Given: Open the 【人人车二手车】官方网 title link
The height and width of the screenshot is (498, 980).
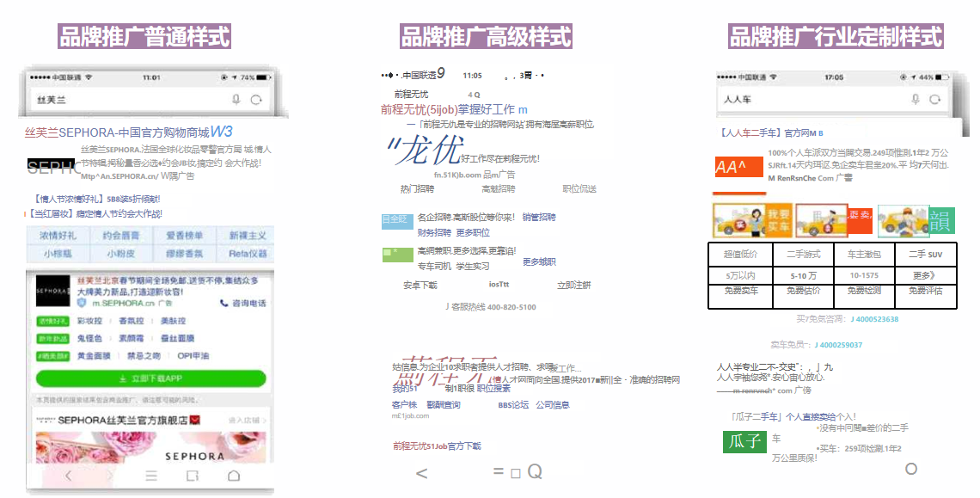Looking at the screenshot, I should click(770, 133).
